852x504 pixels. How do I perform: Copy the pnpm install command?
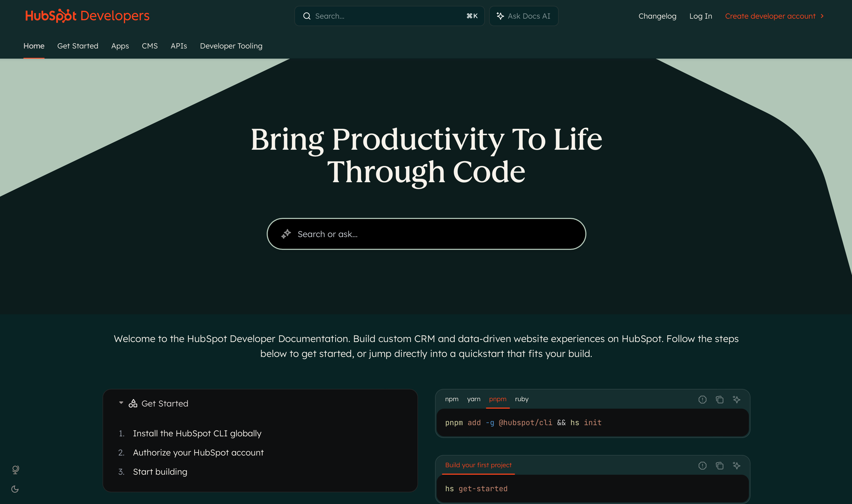point(720,400)
